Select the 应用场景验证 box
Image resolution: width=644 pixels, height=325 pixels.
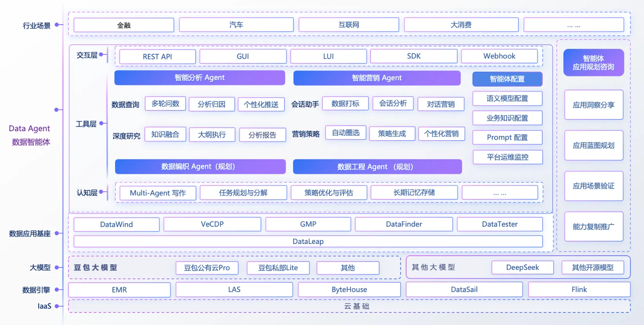coord(594,186)
